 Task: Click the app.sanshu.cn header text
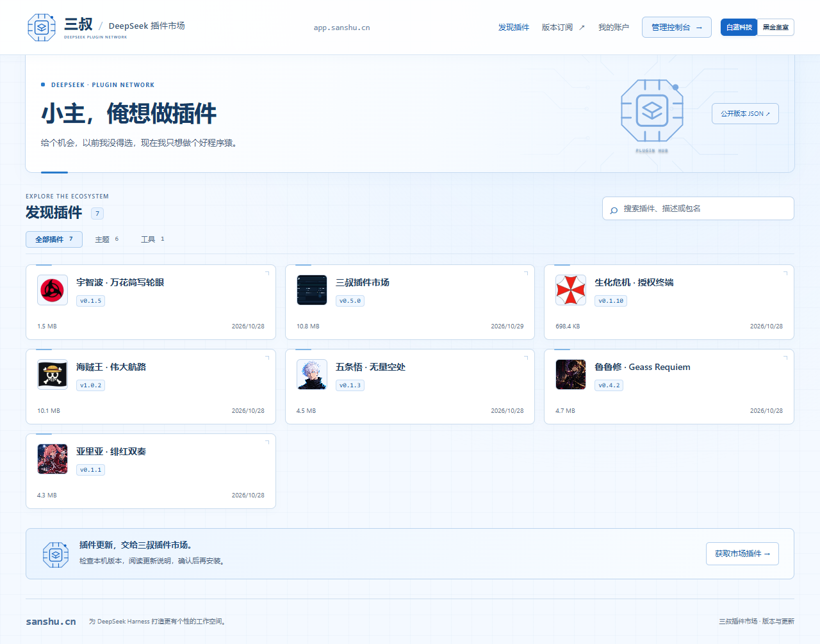[x=342, y=28]
